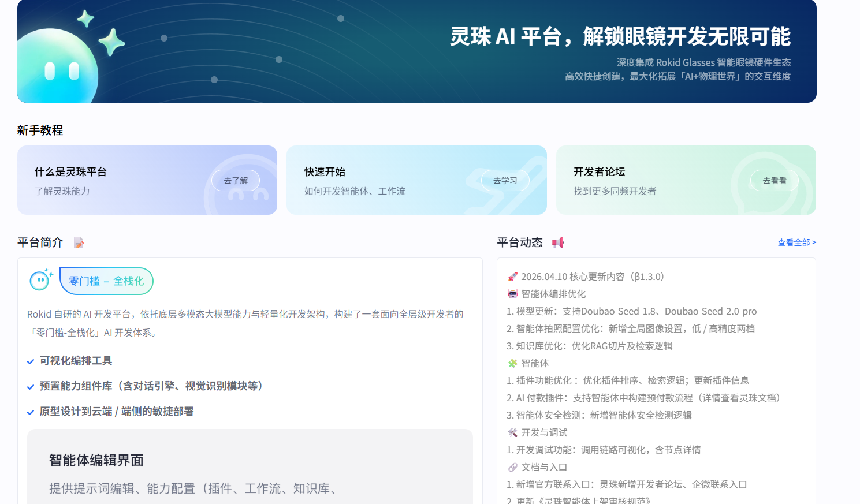Select the 零门槛 – 全栈化 pill tab
The width and height of the screenshot is (860, 504).
pyautogui.click(x=106, y=281)
